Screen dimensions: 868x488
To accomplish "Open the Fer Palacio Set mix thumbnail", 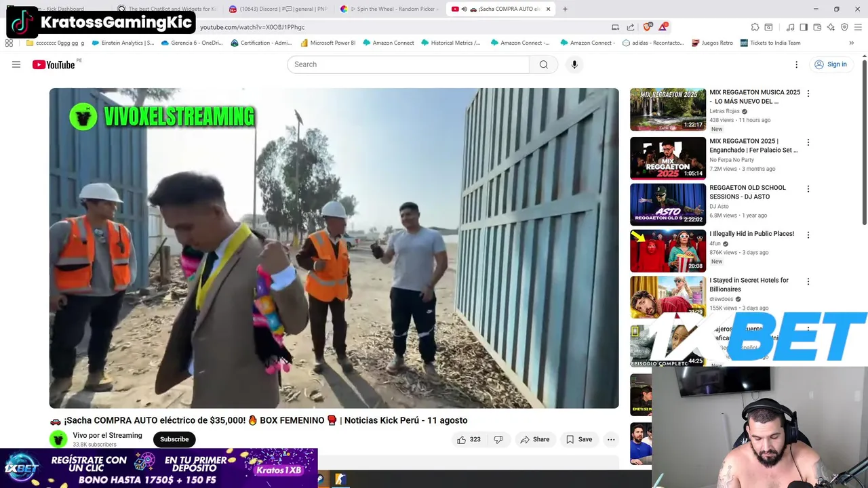I will click(668, 158).
